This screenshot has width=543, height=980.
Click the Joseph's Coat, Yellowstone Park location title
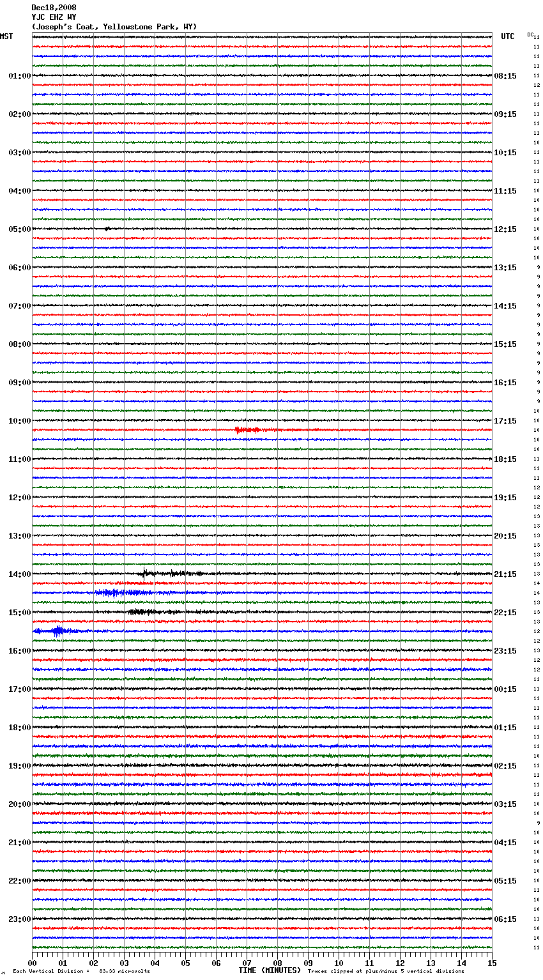pos(114,27)
